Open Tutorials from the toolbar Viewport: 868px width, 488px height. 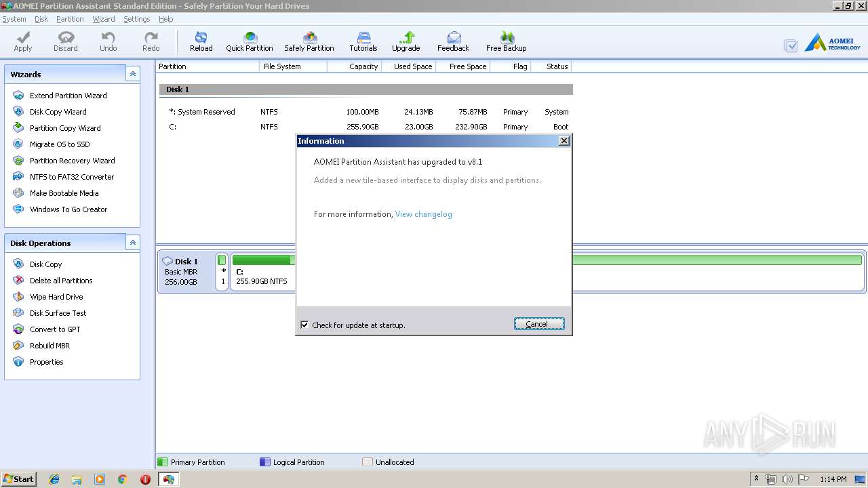[x=363, y=41]
